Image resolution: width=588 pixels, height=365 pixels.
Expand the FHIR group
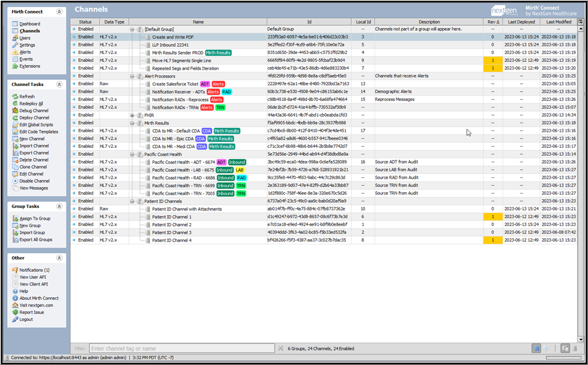pyautogui.click(x=132, y=115)
